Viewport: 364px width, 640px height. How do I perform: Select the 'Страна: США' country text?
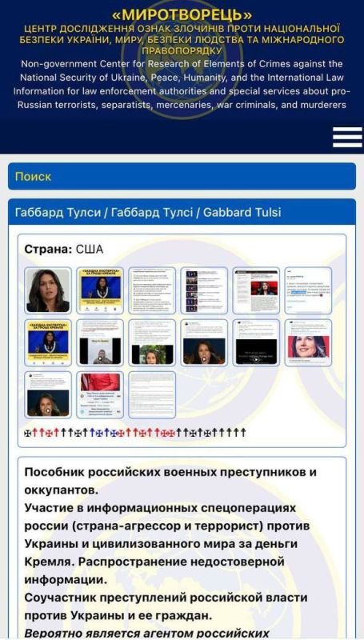[x=64, y=250]
